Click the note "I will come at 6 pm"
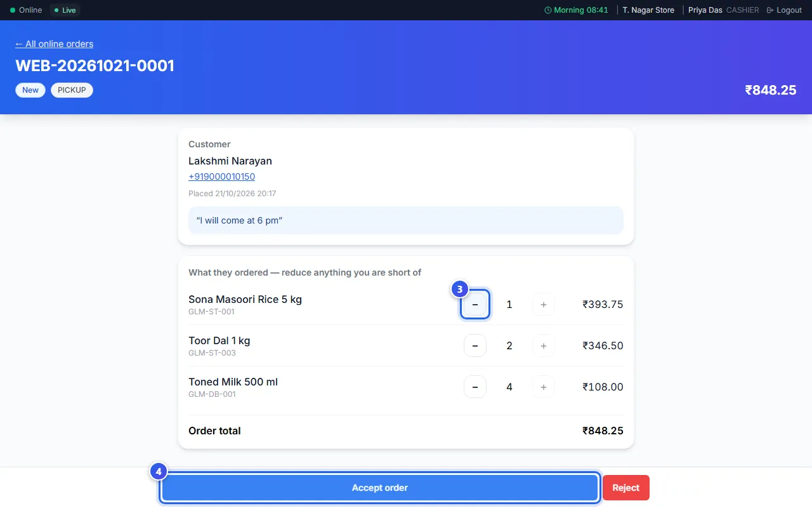 tap(406, 220)
